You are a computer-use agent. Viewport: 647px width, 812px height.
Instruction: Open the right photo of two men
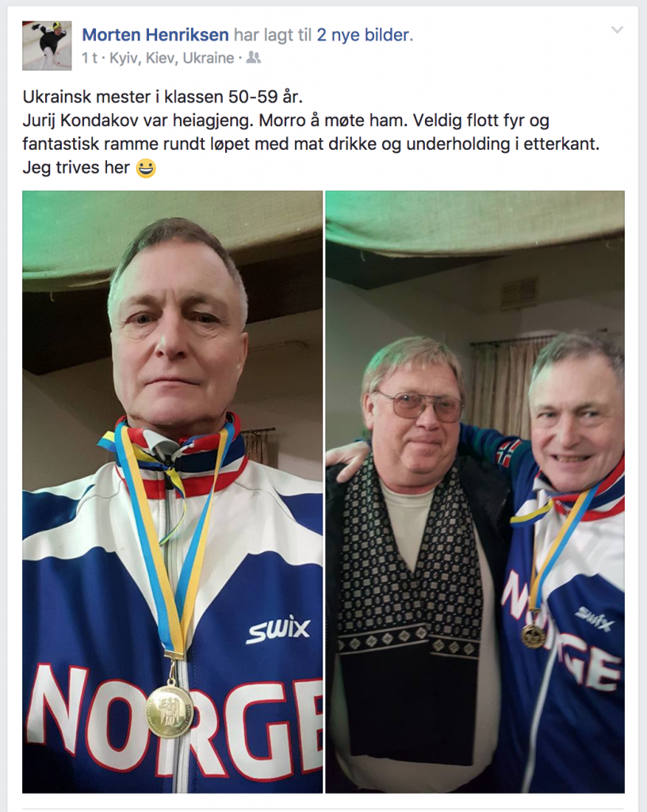[475, 492]
